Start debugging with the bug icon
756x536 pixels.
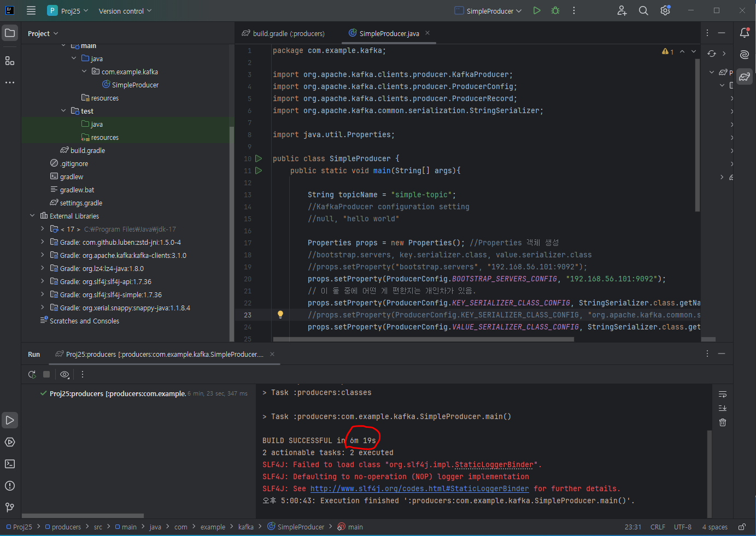[555, 10]
